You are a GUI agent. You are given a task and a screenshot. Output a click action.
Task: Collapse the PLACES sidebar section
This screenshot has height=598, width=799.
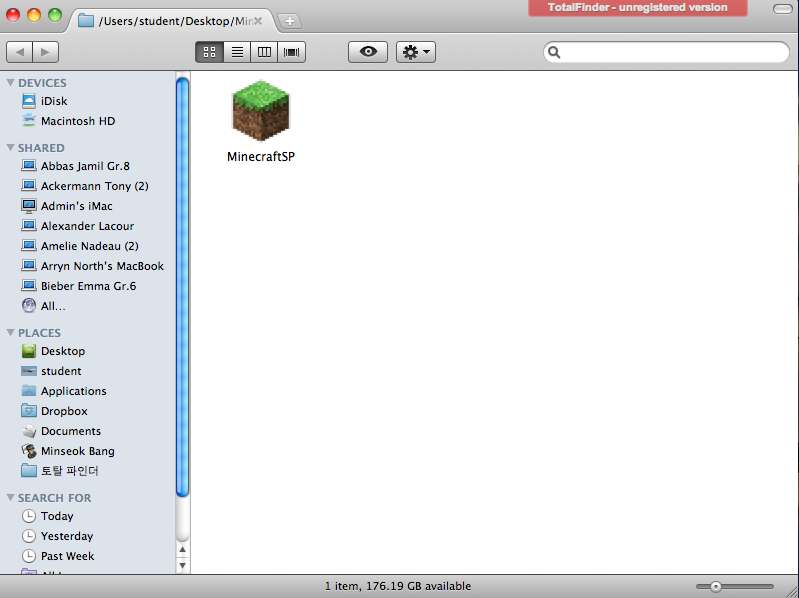pyautogui.click(x=10, y=333)
